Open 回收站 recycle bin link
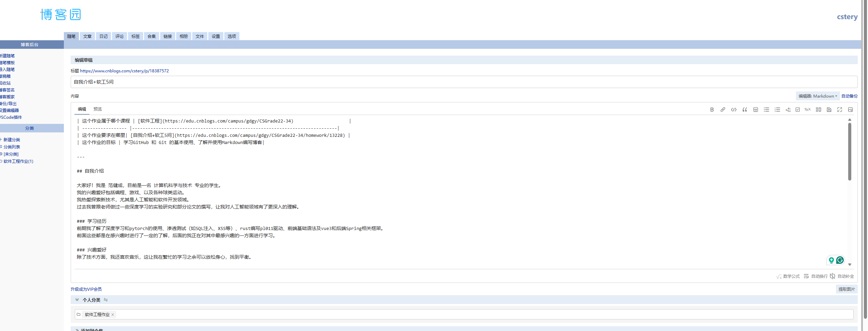The image size is (868, 331). point(5,83)
